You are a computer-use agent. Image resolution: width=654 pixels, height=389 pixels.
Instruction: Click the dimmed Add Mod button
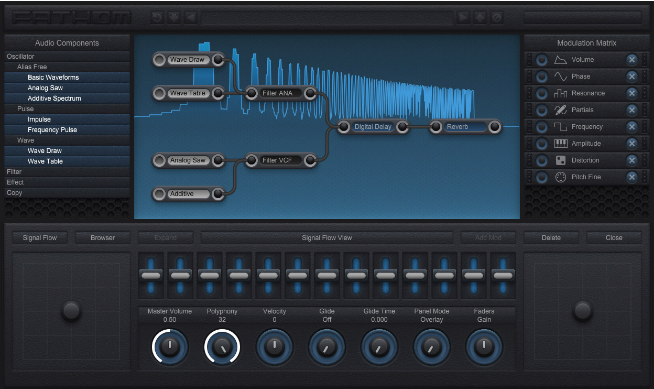[488, 238]
